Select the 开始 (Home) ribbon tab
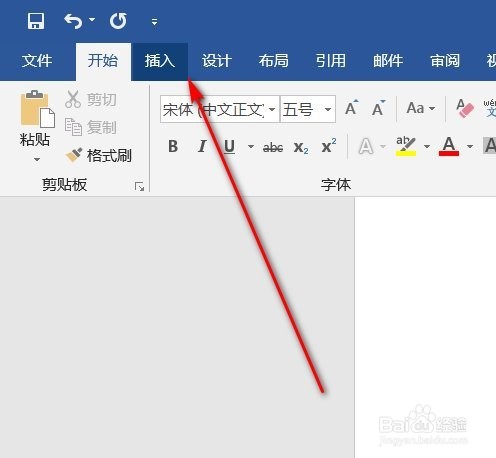This screenshot has height=458, width=496. (103, 61)
